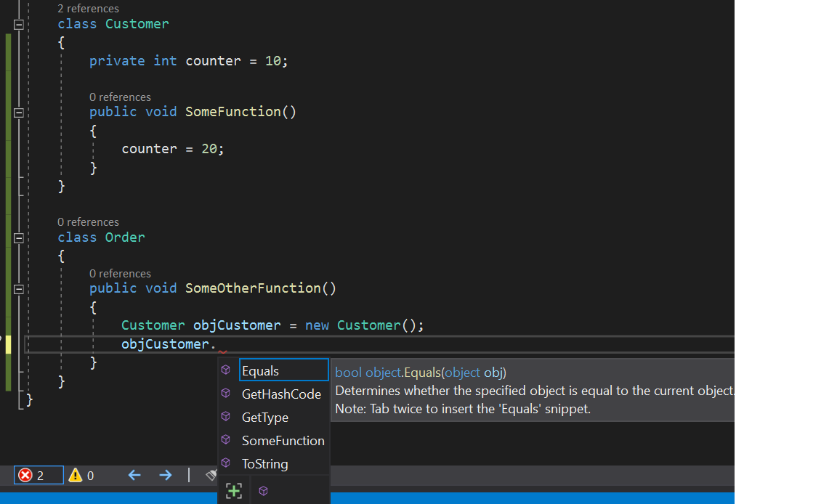This screenshot has width=837, height=504.
Task: Select GetHashCode in the IntelliSense list
Action: tap(281, 394)
